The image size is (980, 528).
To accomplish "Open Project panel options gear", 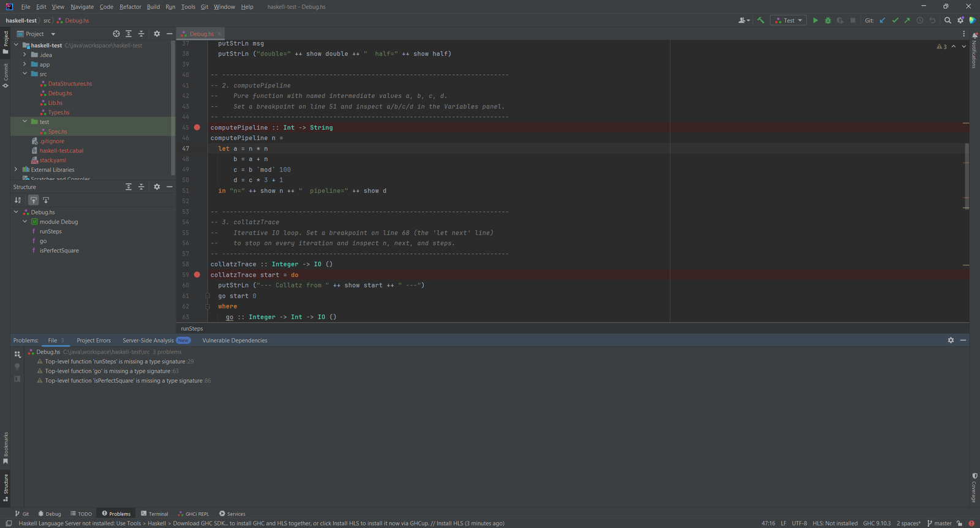I will (x=157, y=34).
